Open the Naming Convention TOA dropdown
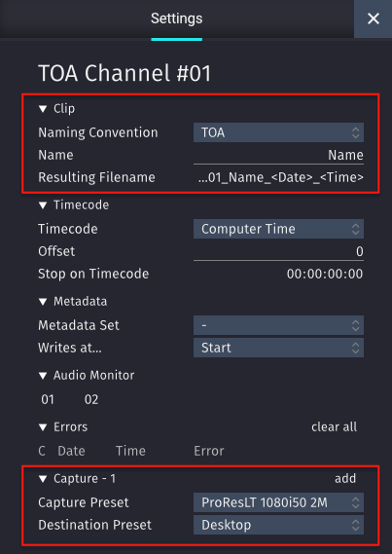Image resolution: width=392 pixels, height=554 pixels. [x=278, y=132]
